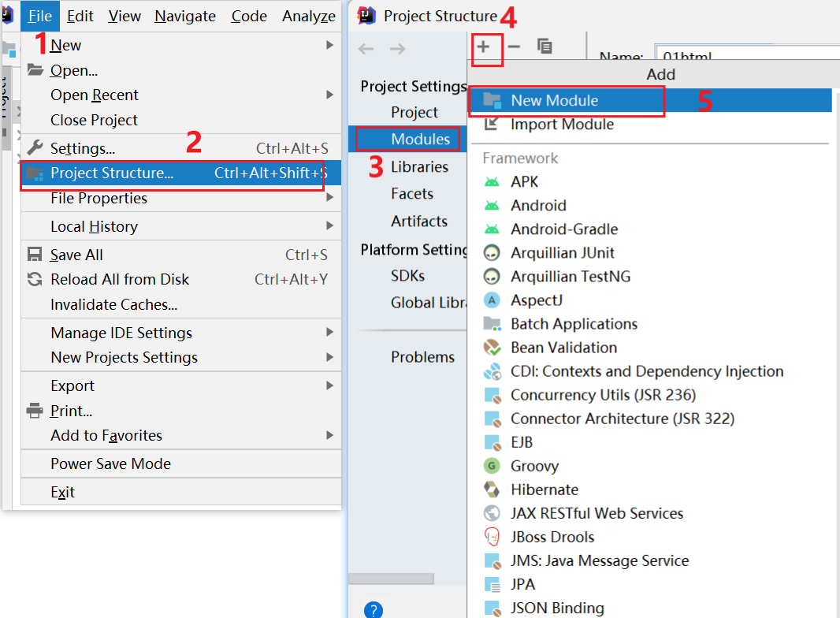The width and height of the screenshot is (840, 618).
Task: Select SDKs under Platform Settings
Action: coord(407,276)
